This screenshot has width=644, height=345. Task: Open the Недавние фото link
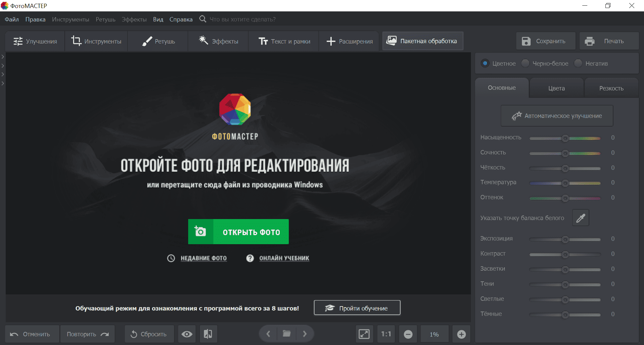point(204,258)
